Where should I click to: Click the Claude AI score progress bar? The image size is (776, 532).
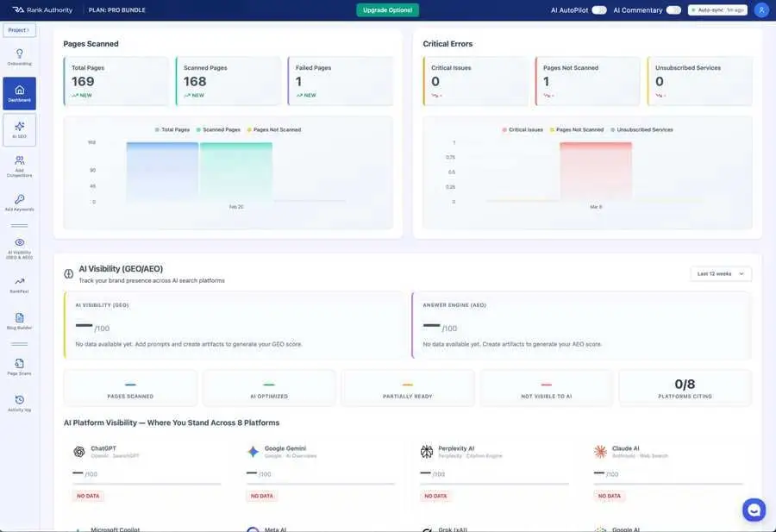[x=668, y=484]
